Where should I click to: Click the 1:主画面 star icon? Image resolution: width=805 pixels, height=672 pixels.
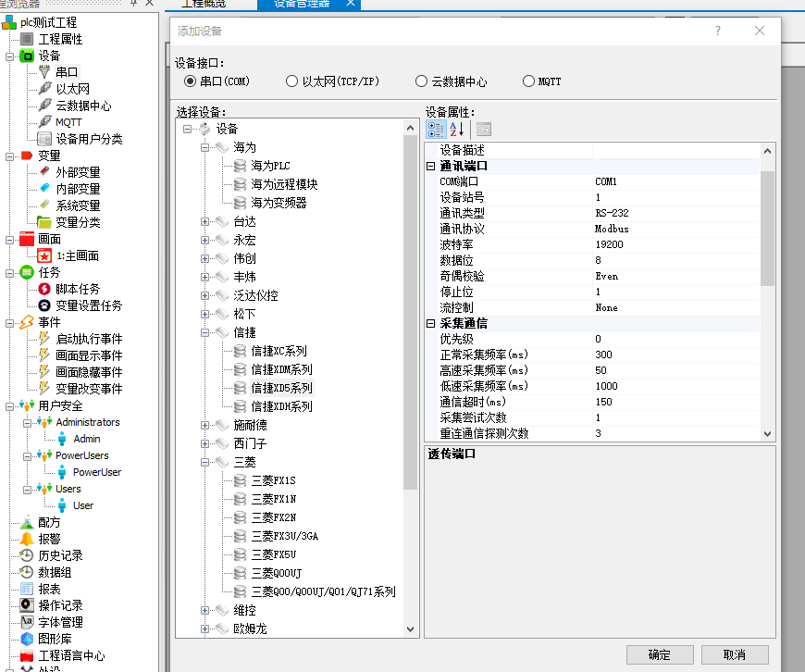[x=44, y=255]
